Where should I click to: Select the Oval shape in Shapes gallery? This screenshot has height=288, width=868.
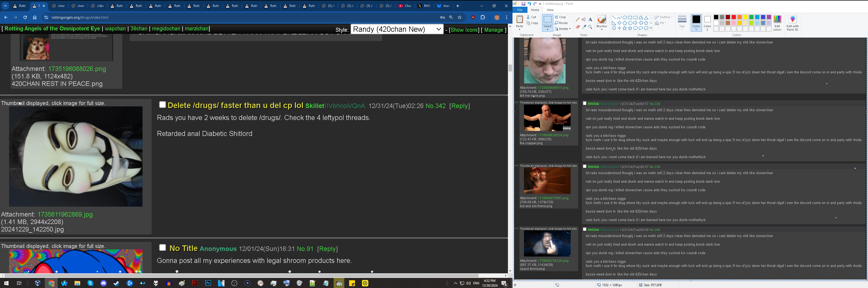(625, 18)
